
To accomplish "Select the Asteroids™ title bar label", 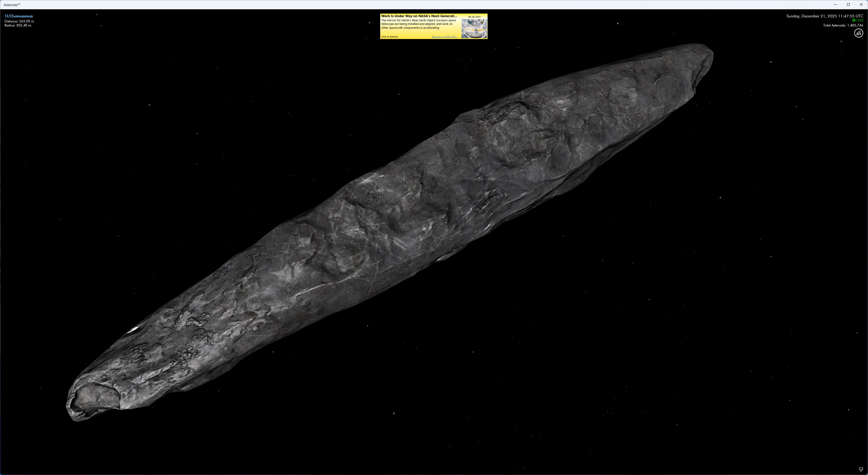I will click(x=12, y=4).
